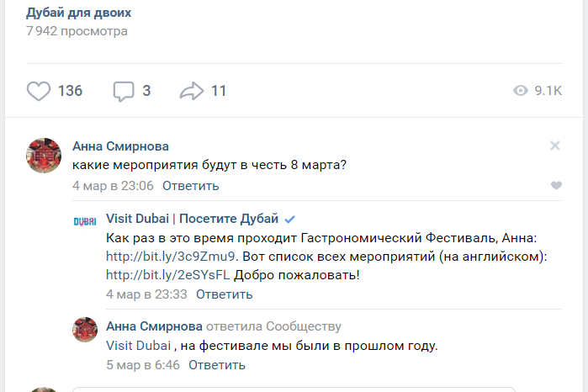This screenshot has width=588, height=392.
Task: Click Анна Смирнова's avatar in the reply
Action: pyautogui.click(x=85, y=329)
